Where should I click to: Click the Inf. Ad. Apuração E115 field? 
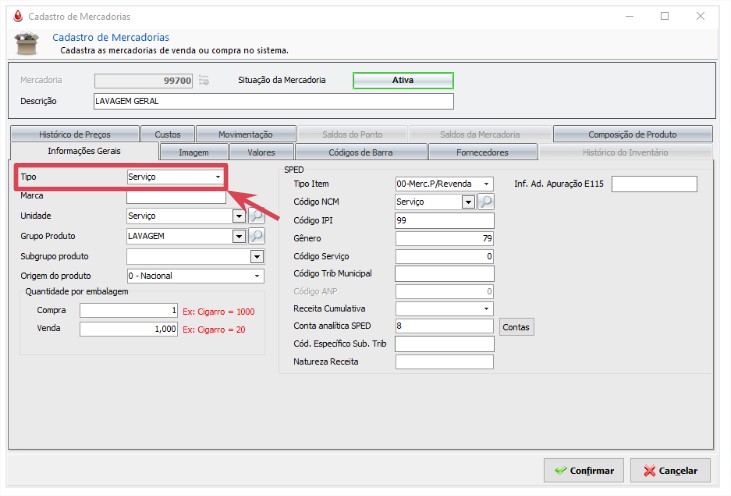point(655,184)
